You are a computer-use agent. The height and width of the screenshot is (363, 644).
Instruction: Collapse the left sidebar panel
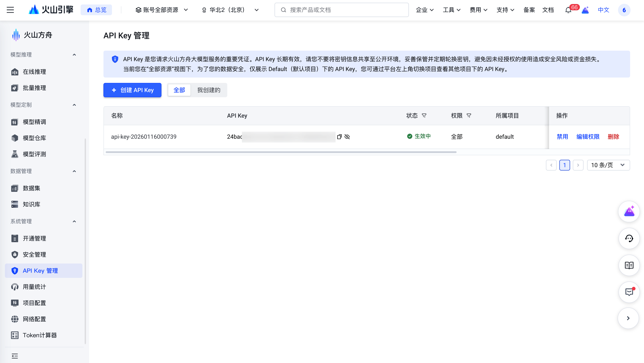(15, 356)
